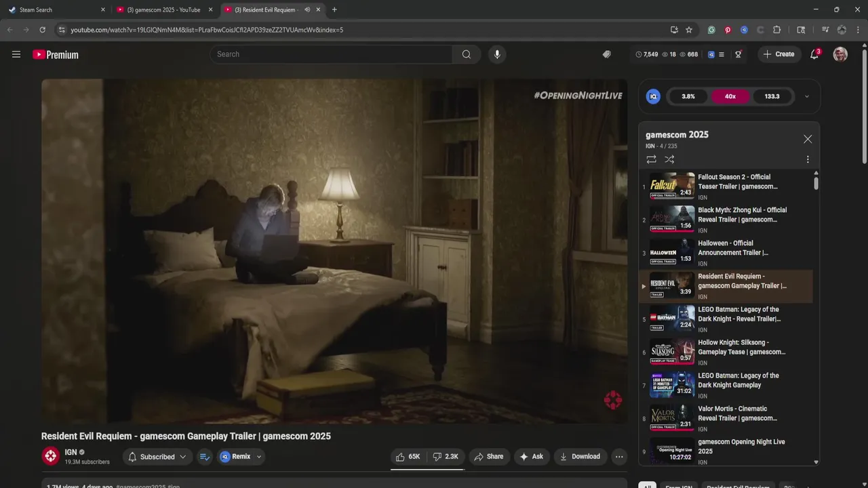This screenshot has width=868, height=488.
Task: Open playlist options three-dot menu
Action: tap(808, 159)
